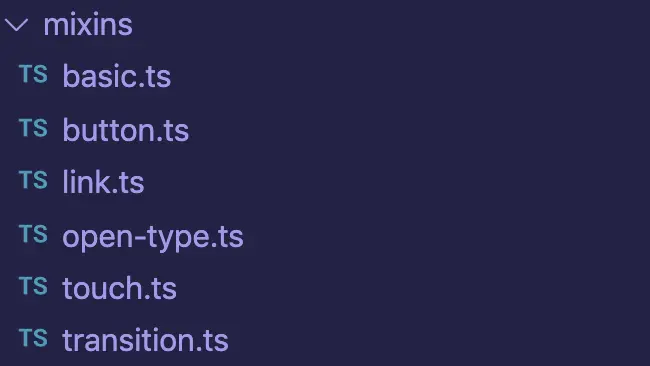Open the touch.ts file
The height and width of the screenshot is (366, 650).
119,288
